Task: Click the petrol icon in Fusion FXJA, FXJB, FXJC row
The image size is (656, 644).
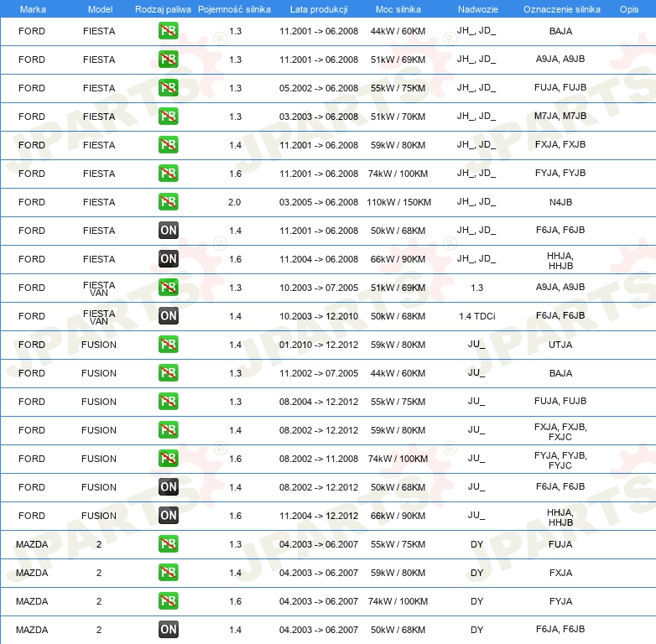Action: click(x=168, y=430)
